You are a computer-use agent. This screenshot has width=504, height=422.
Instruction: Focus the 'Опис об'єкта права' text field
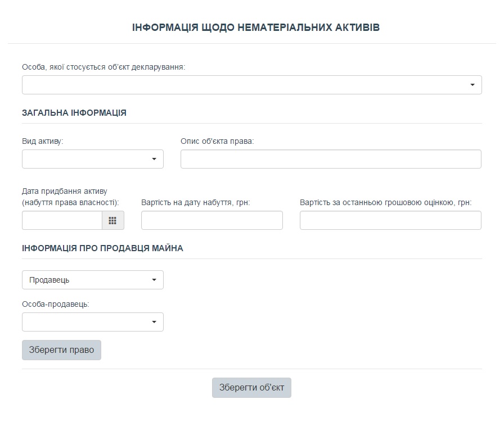pos(331,159)
